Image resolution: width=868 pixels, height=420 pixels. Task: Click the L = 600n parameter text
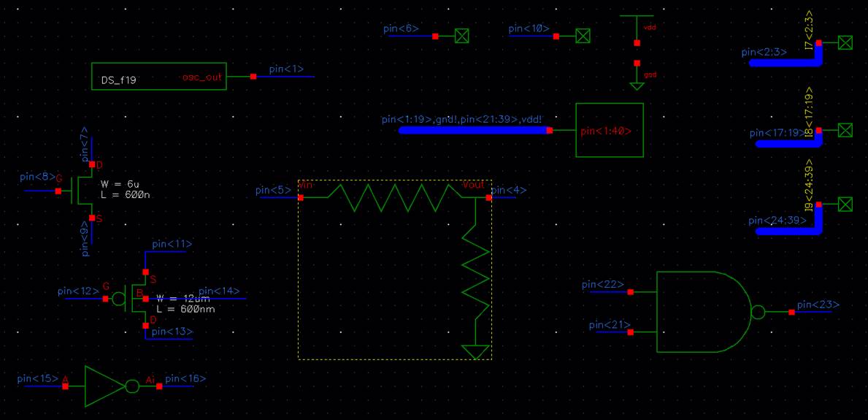(126, 195)
